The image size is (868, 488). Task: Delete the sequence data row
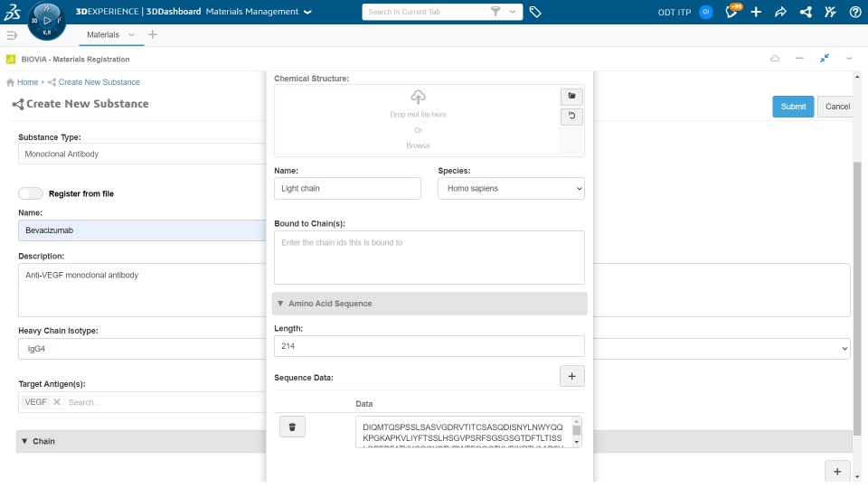[x=292, y=427]
